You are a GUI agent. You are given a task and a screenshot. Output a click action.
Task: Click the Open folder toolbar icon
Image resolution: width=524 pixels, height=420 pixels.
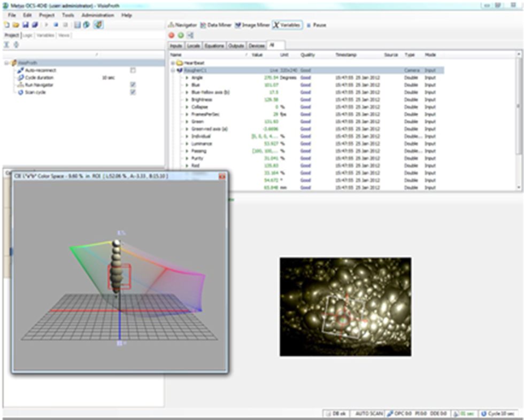[16, 25]
